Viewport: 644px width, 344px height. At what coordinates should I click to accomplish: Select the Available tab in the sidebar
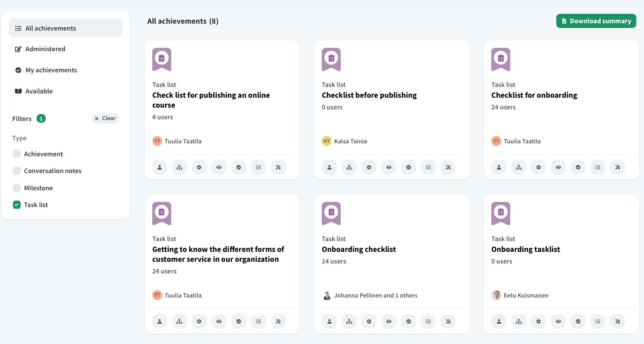click(39, 91)
